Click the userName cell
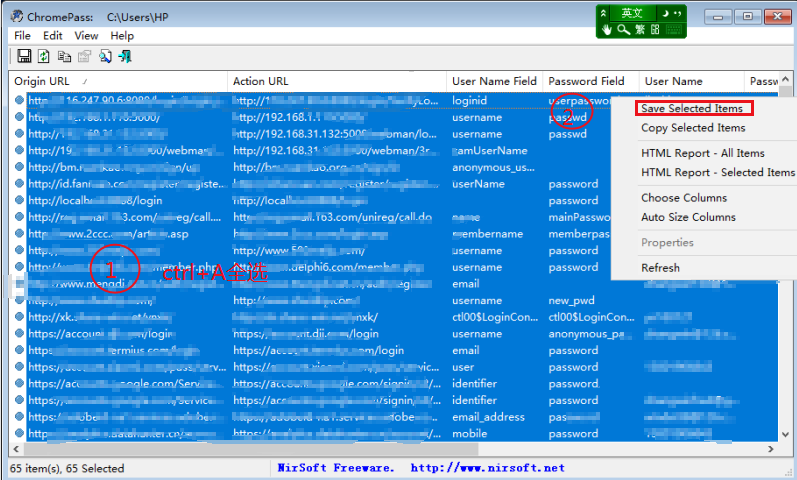Viewport: 797px width, 480px height. (478, 184)
